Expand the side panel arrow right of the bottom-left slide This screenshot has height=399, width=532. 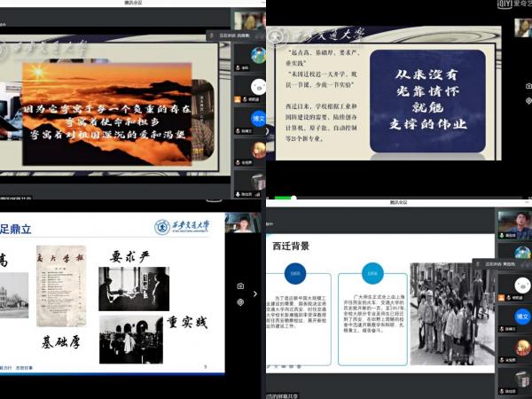click(x=255, y=293)
